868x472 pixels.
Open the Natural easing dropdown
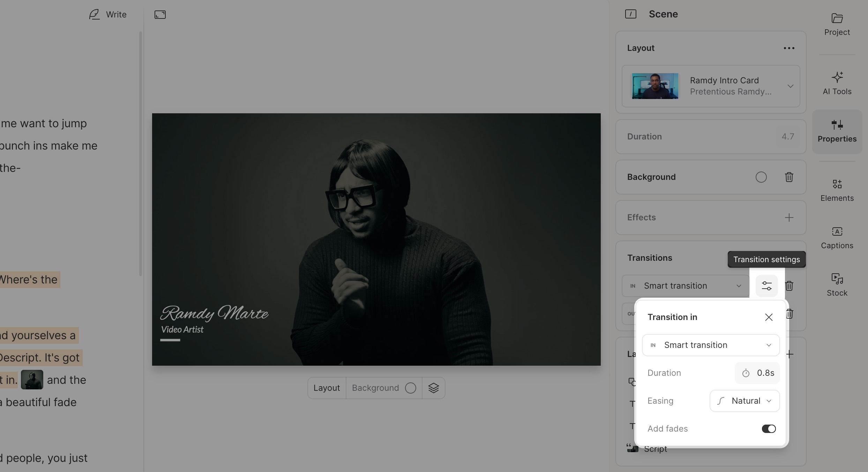[x=744, y=401]
